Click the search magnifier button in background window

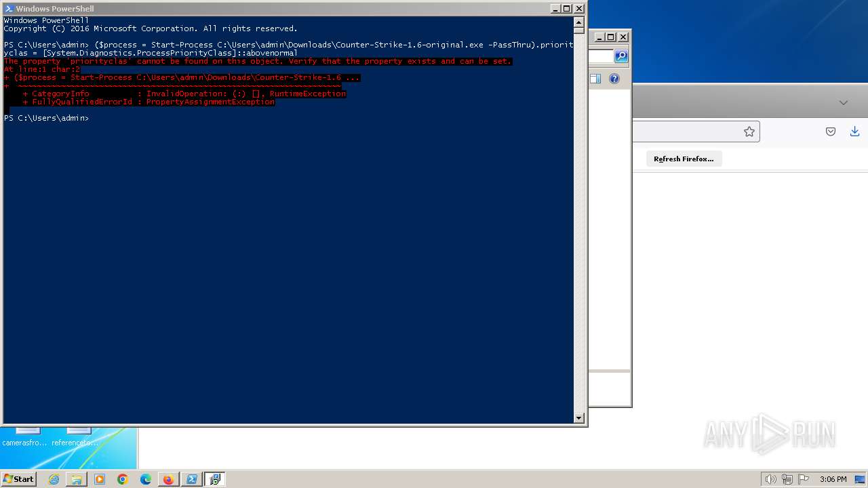(x=621, y=56)
